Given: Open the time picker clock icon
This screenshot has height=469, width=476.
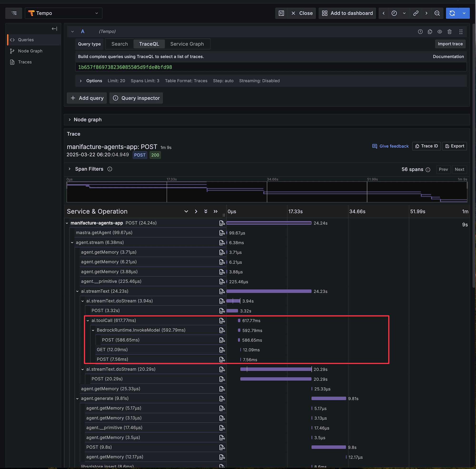Looking at the screenshot, I should coord(394,13).
